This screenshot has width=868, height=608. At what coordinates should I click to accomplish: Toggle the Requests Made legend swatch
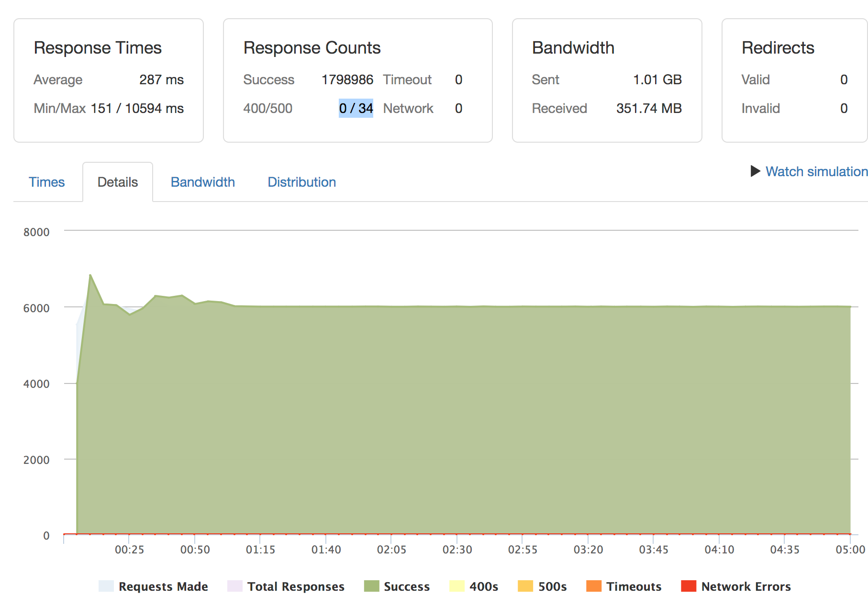tap(106, 586)
